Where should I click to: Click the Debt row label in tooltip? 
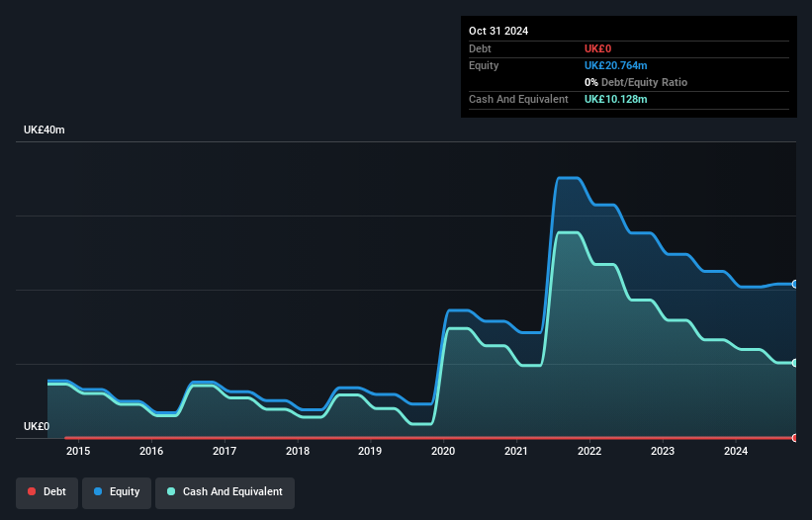click(x=480, y=48)
